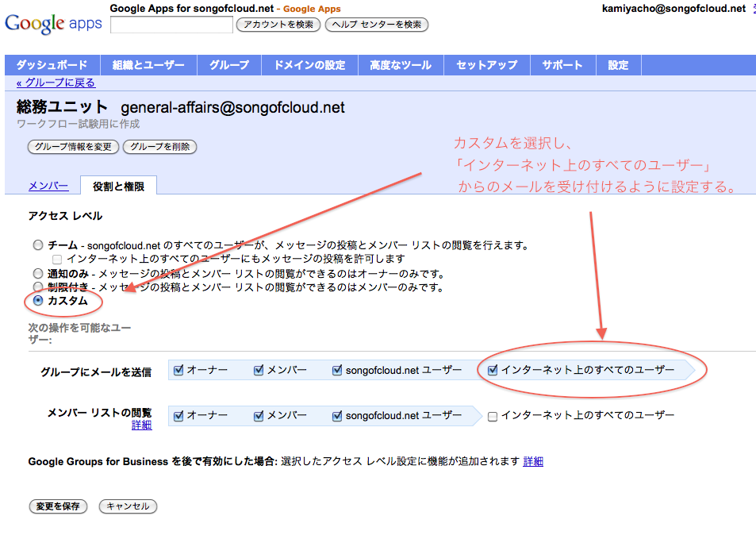Toggle songofcloud.net ユーザー checkbox for member list viewing
756x535 pixels.
point(337,415)
